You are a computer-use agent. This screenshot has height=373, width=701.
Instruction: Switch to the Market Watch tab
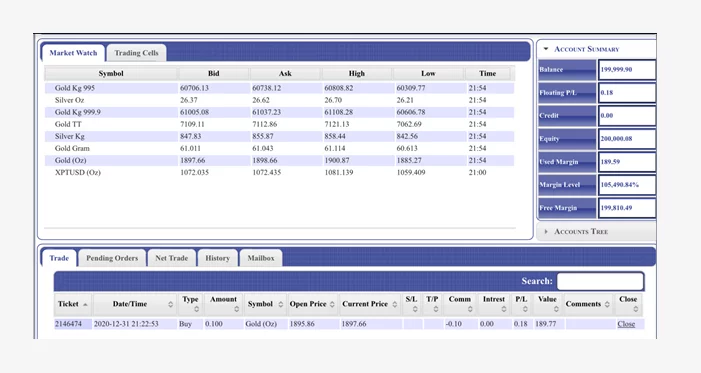[73, 53]
